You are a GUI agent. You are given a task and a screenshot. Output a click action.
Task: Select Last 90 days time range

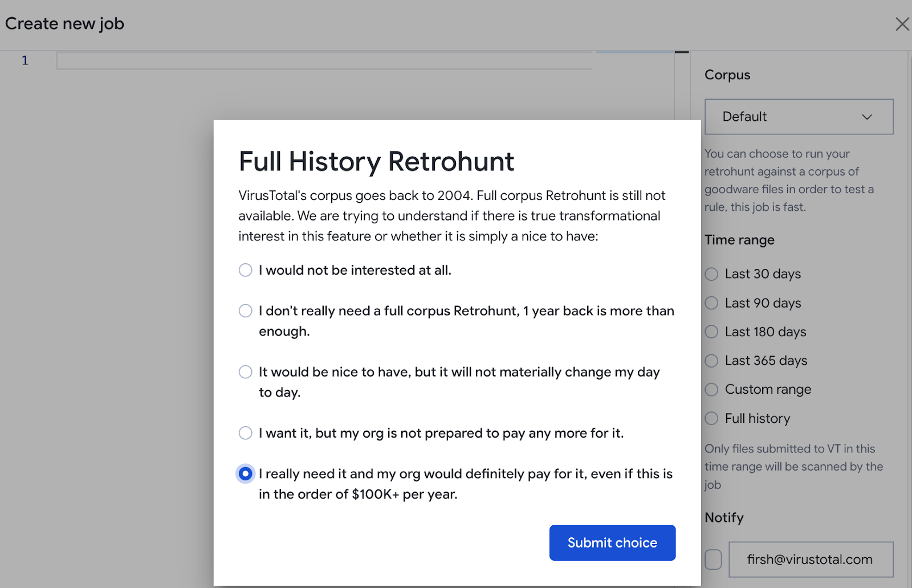pyautogui.click(x=711, y=303)
